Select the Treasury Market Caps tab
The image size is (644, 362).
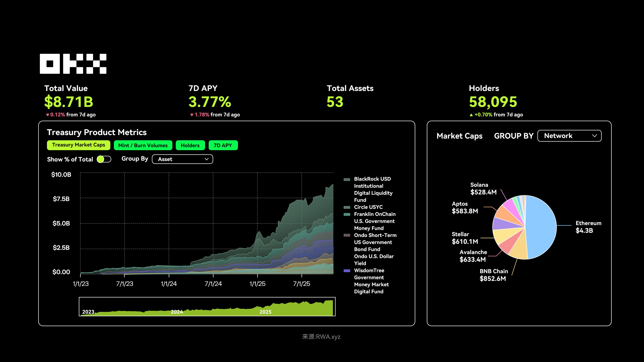[x=78, y=145]
